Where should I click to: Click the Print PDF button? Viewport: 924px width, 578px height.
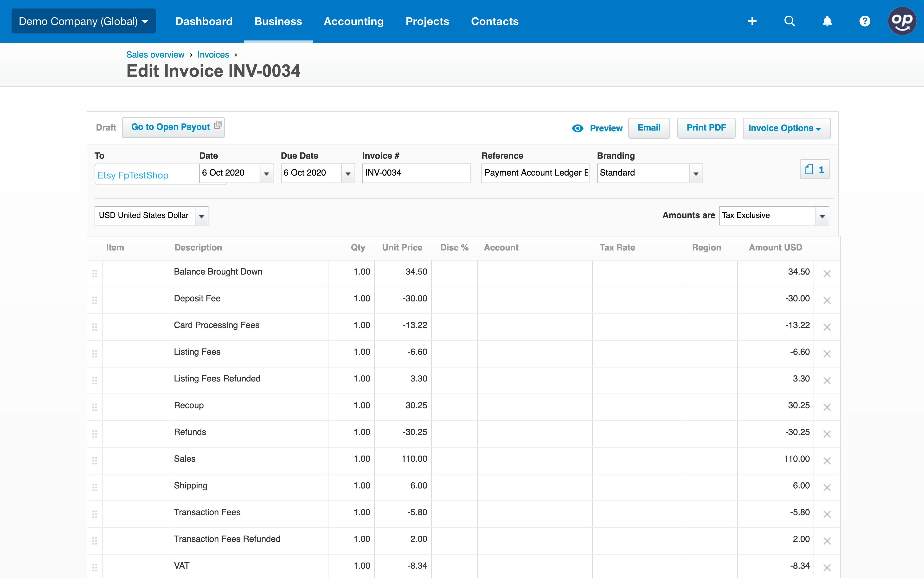(x=706, y=128)
